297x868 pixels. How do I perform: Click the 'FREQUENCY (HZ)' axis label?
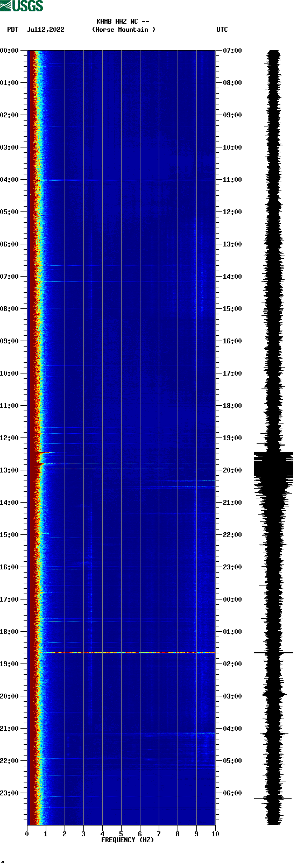pos(128,840)
